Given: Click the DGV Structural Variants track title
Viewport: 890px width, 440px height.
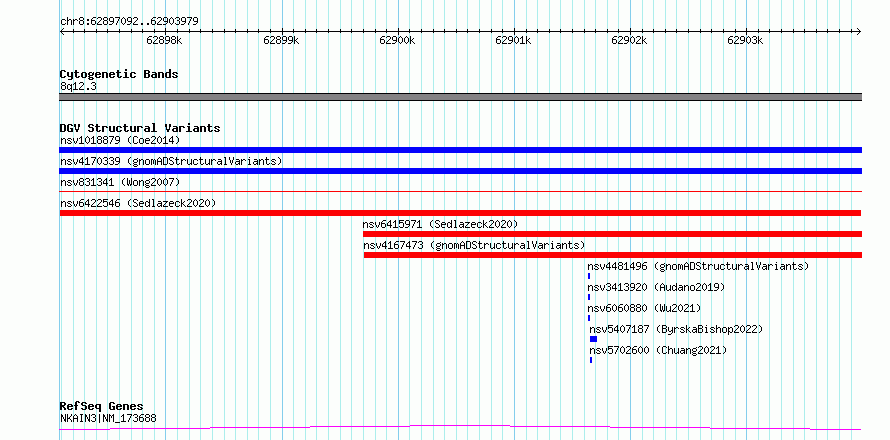Looking at the screenshot, I should point(140,128).
